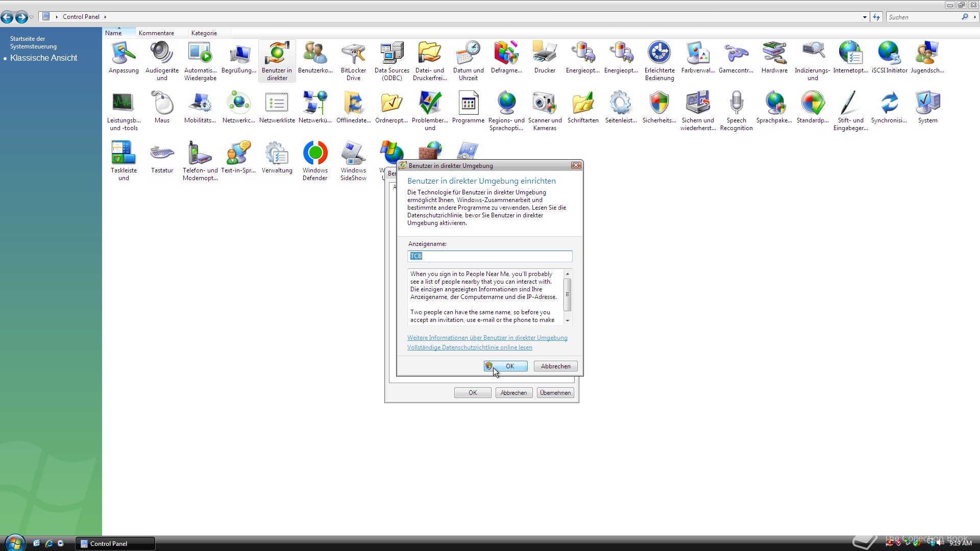Open the Tastatur icon
The image size is (980, 551).
[x=162, y=157]
